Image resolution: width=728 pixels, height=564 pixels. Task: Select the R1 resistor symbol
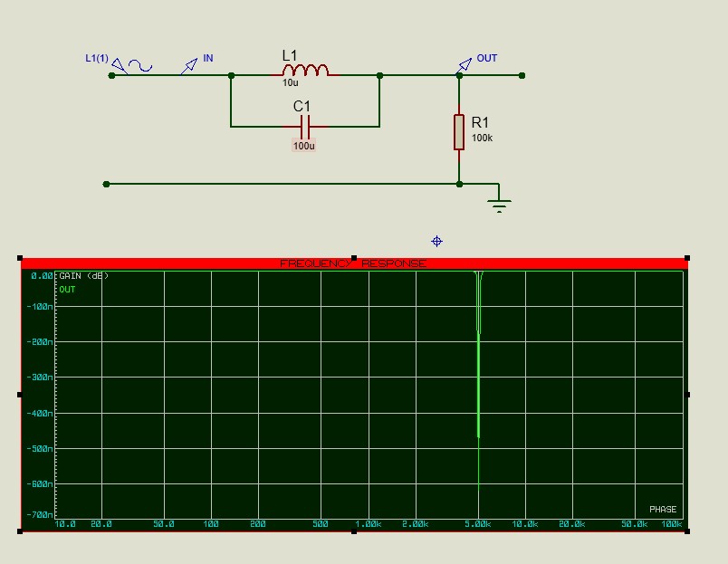459,132
